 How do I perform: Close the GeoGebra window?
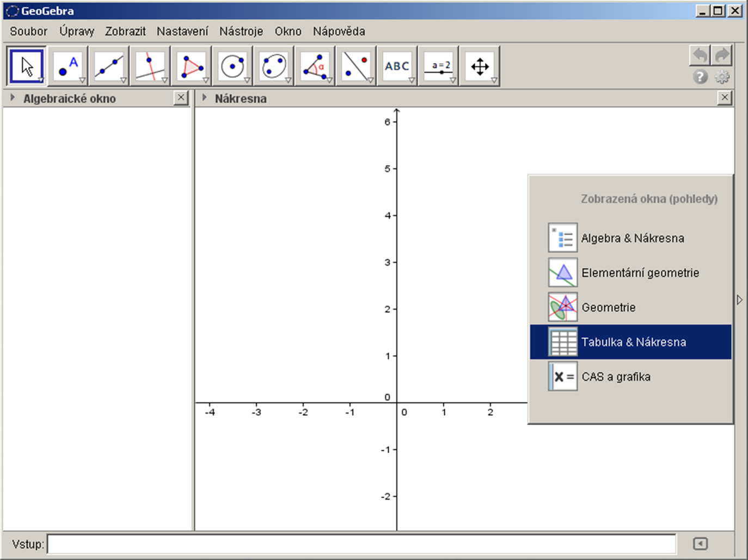(735, 11)
